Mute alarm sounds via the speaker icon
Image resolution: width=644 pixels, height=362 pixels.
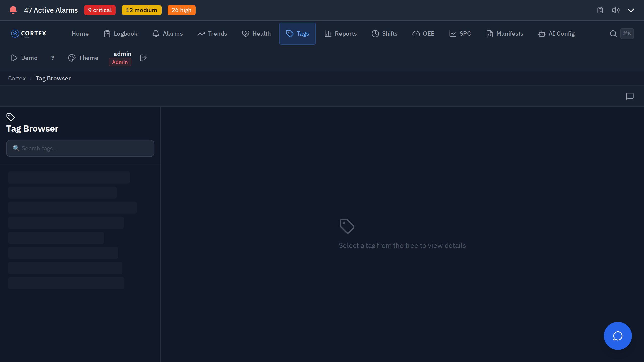[616, 10]
